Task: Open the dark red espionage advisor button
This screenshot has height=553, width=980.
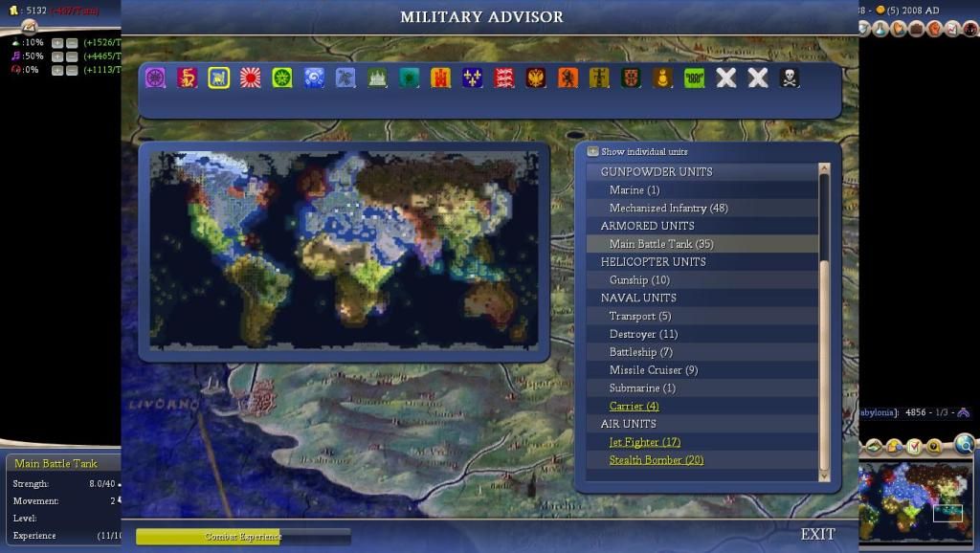Action: (x=970, y=28)
